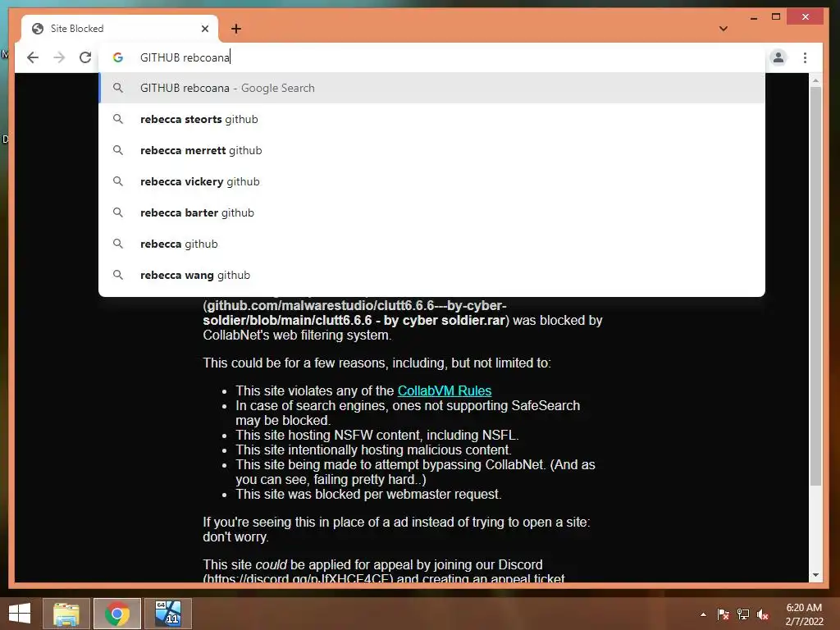Click the network tray icon
The image size is (840, 630).
pyautogui.click(x=743, y=614)
